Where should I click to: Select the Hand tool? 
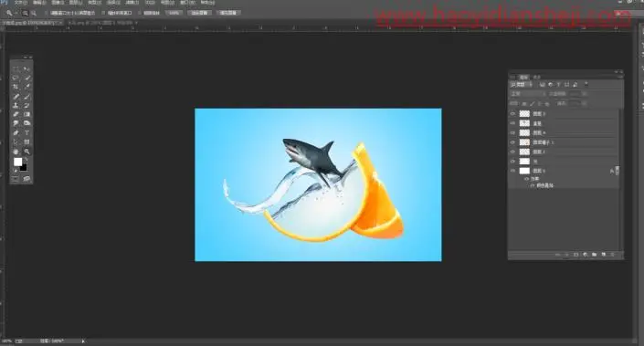coord(16,152)
